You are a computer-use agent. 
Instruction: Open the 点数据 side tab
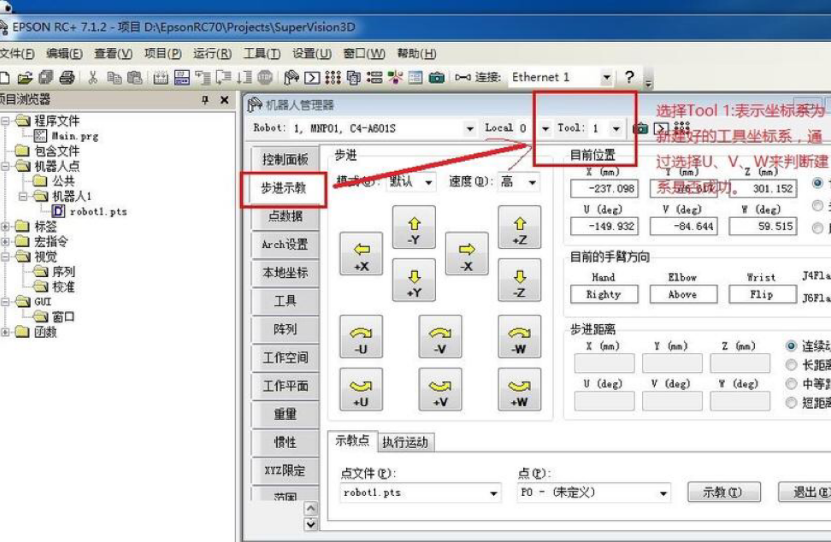285,216
